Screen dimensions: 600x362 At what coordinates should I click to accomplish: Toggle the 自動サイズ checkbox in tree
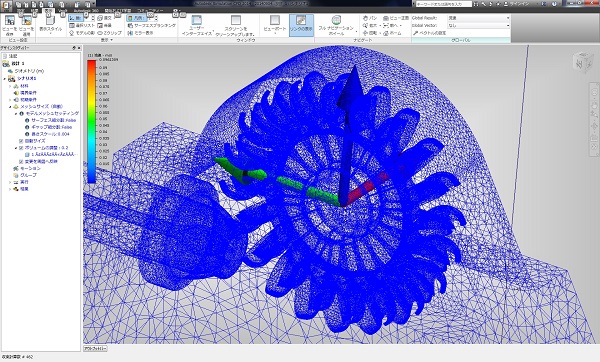coord(21,141)
